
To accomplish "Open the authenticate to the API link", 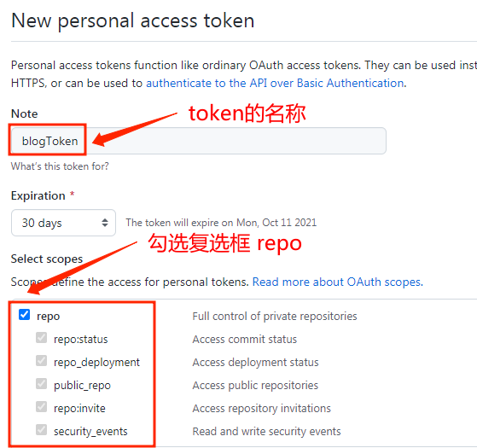I will [x=276, y=83].
